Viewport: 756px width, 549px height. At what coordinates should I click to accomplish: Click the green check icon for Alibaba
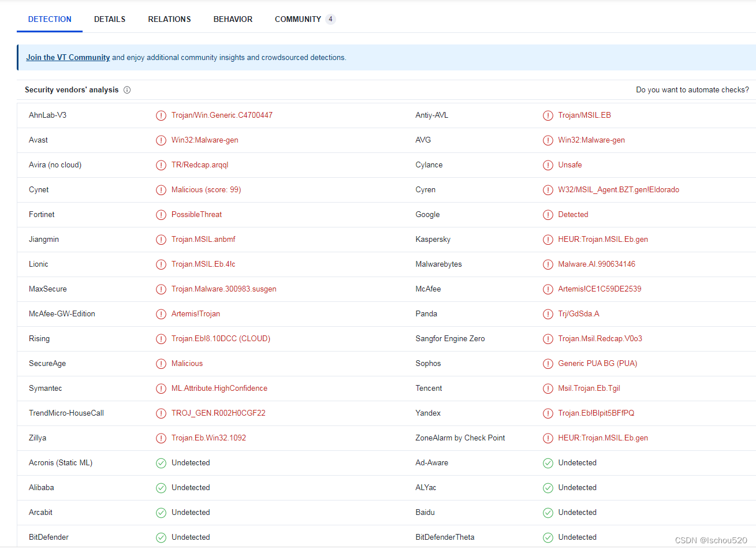pyautogui.click(x=161, y=488)
